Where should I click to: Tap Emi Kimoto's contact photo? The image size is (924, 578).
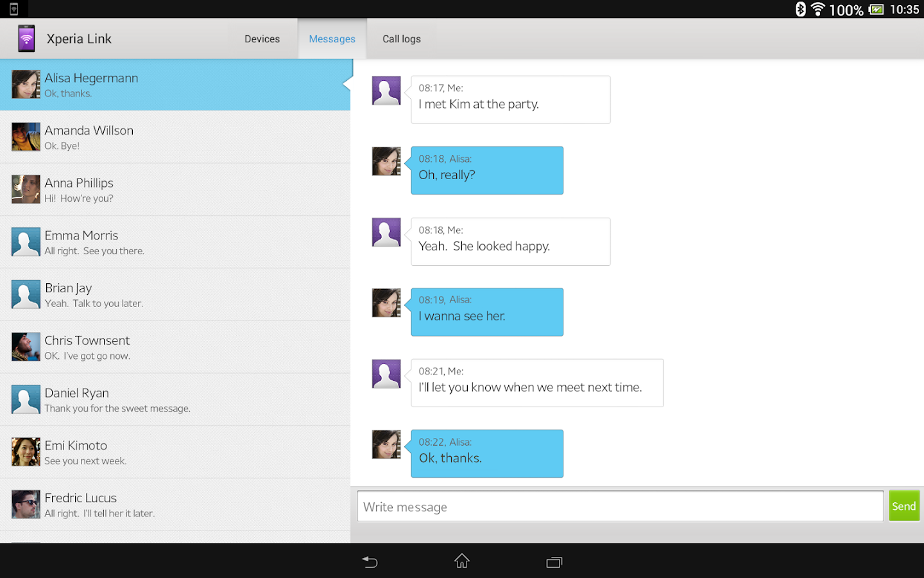26,452
